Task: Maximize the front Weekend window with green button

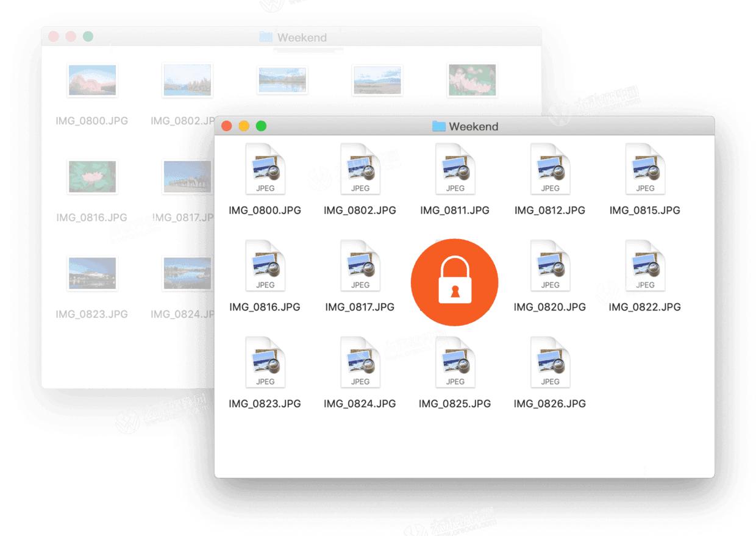Action: tap(261, 126)
